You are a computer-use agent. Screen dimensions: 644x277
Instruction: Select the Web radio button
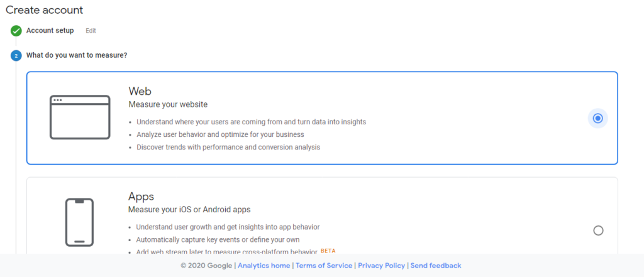(x=598, y=119)
